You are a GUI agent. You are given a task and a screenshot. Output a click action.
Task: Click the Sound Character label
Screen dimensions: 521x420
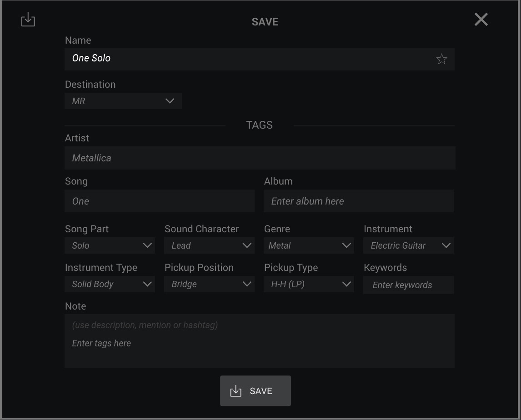[x=202, y=229]
